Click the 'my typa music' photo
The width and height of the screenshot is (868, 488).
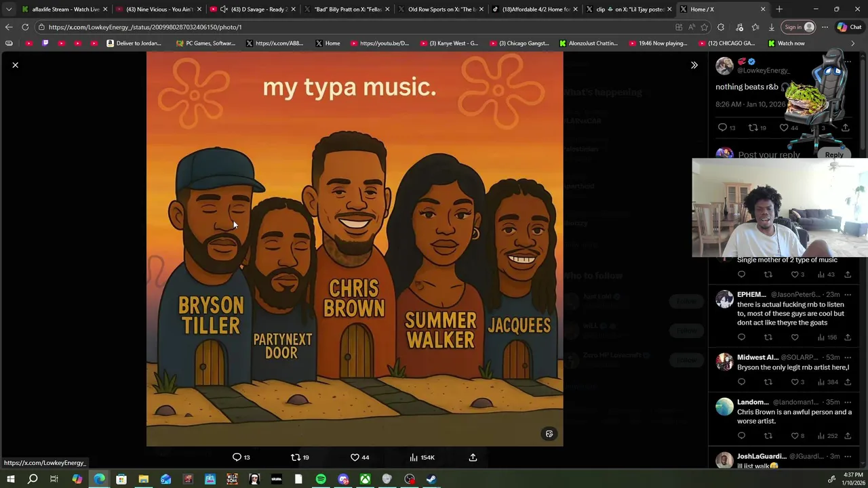[x=355, y=249]
